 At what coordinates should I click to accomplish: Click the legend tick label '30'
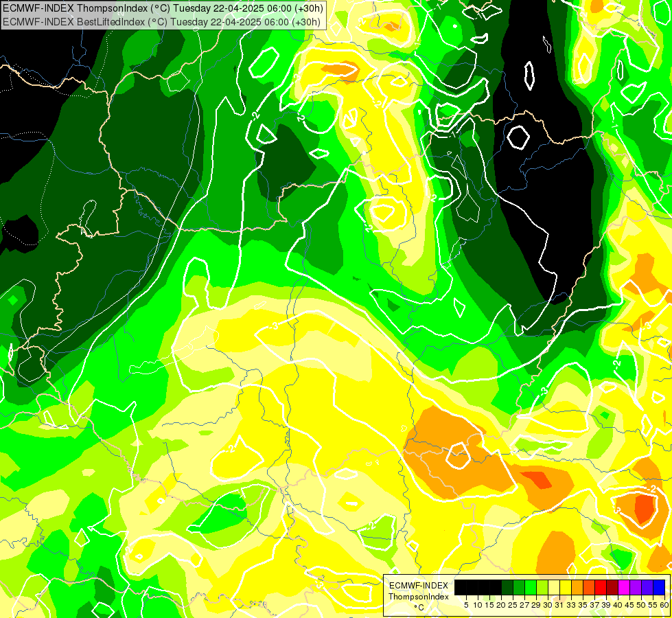(x=548, y=605)
